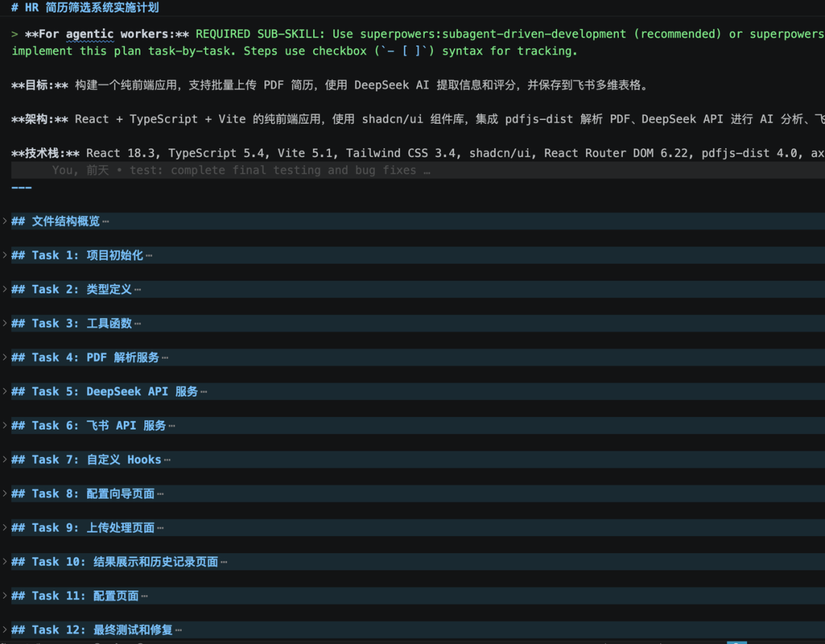Viewport: 825px width, 644px height.
Task: Click the heading text "Task 2: 类型定义"
Action: 82,290
